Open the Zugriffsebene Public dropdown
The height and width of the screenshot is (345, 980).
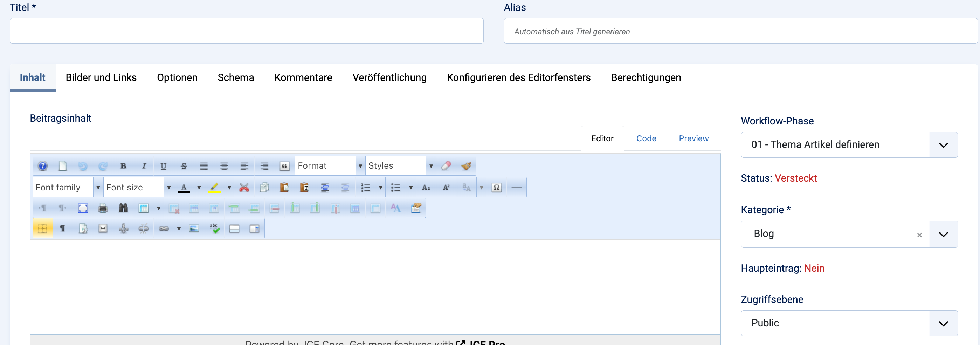849,323
